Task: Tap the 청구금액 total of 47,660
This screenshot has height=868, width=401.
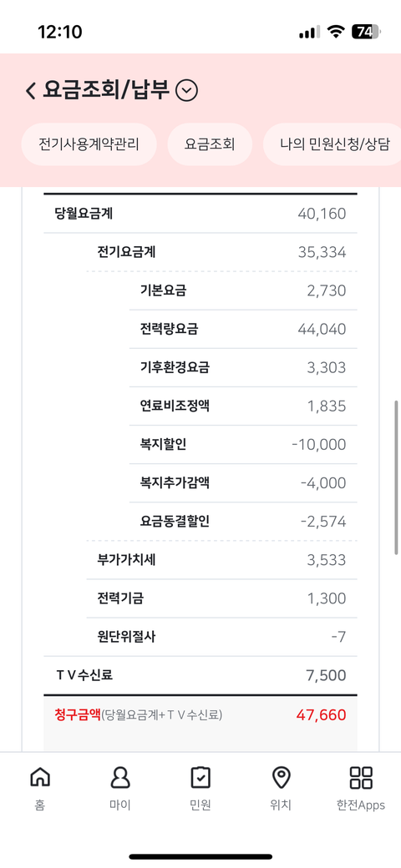Action: [x=322, y=715]
